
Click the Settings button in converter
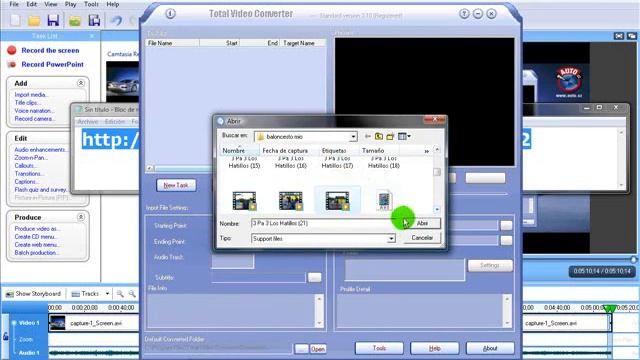(x=490, y=265)
